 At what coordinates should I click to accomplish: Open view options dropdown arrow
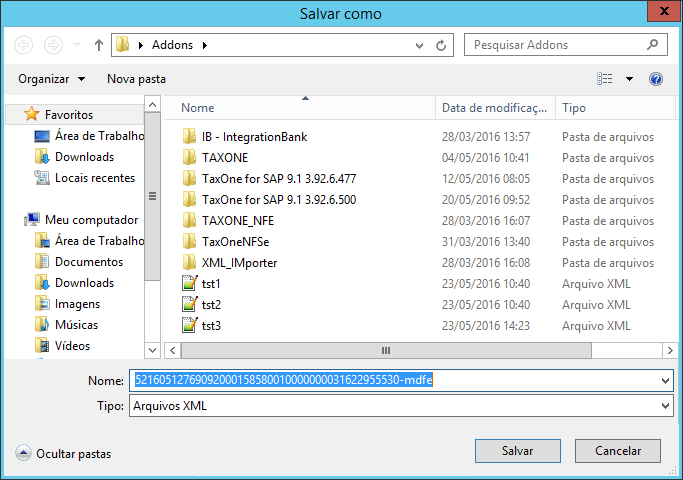click(629, 79)
